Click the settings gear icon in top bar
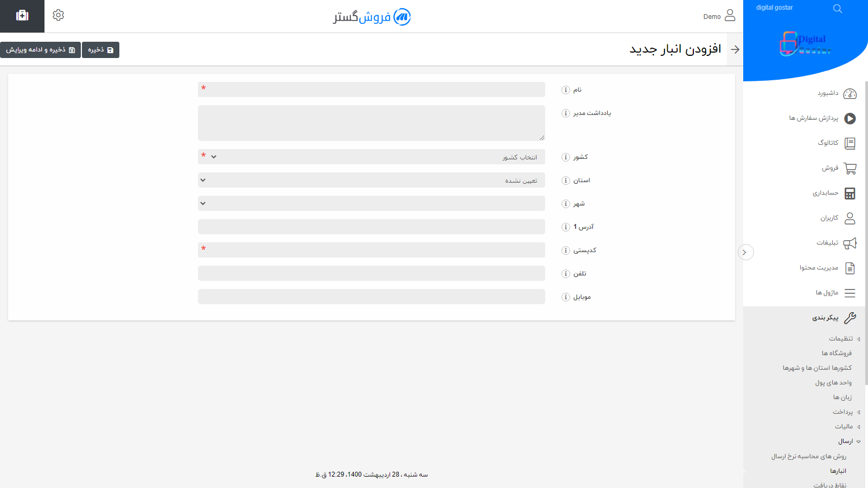 (58, 15)
